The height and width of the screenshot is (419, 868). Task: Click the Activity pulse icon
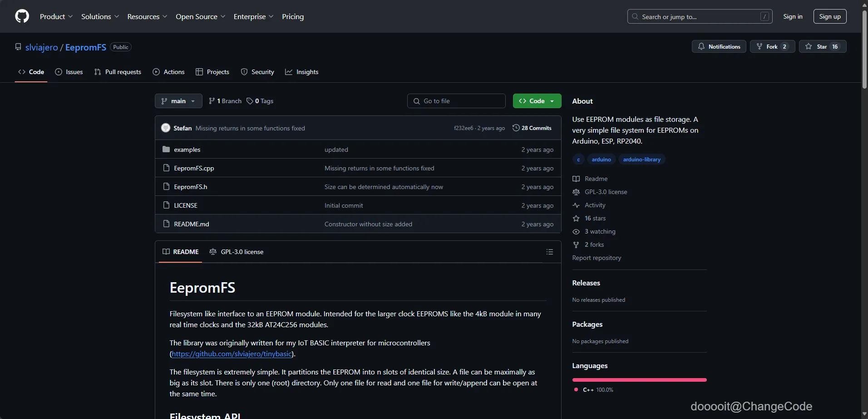[x=576, y=205]
